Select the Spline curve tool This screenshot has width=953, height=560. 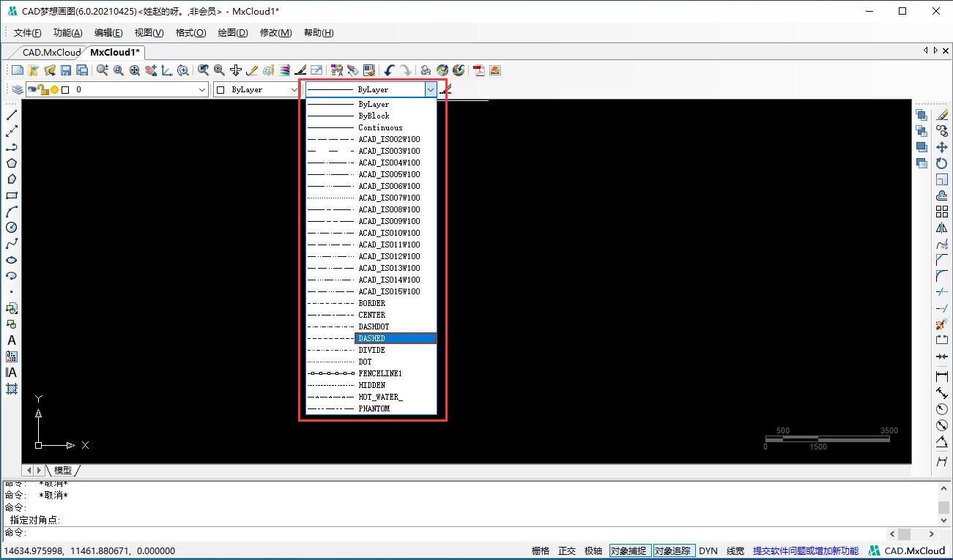point(12,244)
